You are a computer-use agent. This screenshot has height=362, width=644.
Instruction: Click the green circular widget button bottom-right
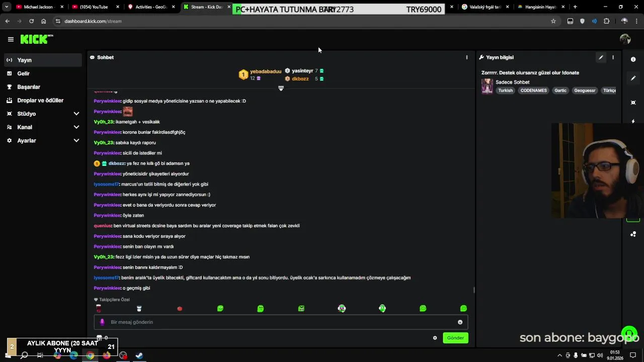click(x=629, y=333)
